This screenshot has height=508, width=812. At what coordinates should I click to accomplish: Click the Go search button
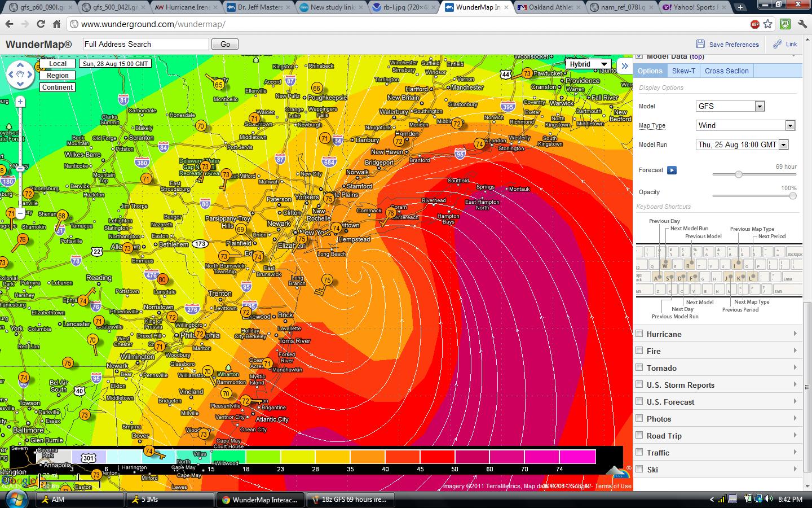(x=225, y=44)
